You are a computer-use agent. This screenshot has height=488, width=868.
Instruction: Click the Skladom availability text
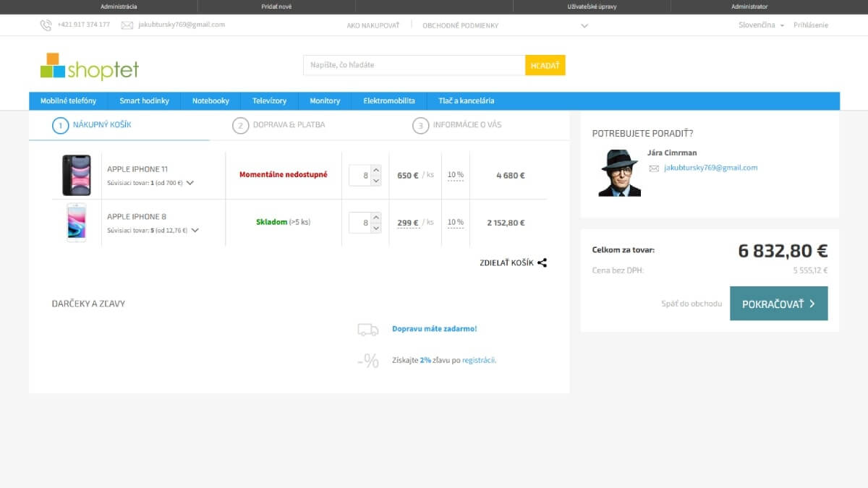272,222
